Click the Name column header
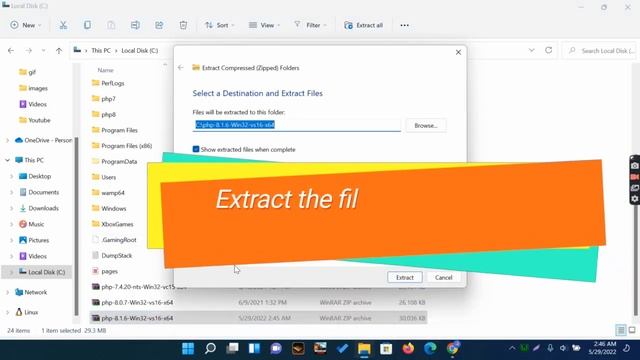 click(x=105, y=70)
